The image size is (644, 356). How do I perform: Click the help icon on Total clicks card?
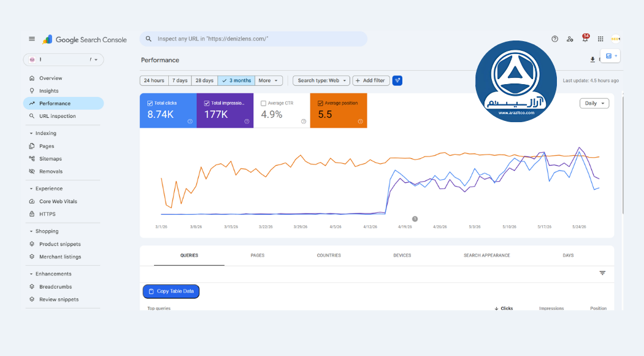pos(190,122)
